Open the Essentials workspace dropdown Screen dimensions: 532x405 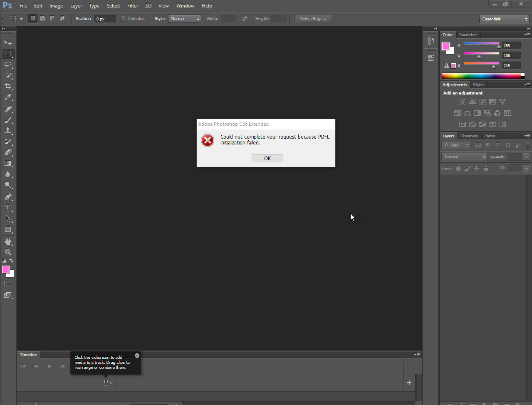504,19
